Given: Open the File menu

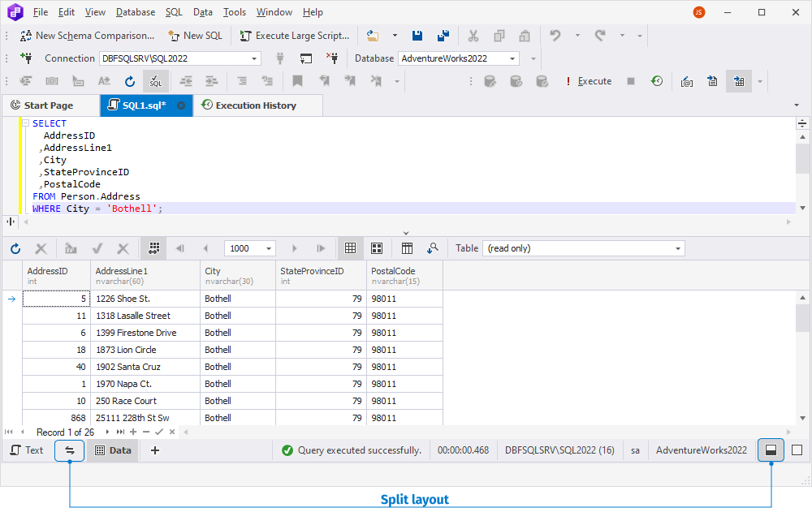Looking at the screenshot, I should 40,12.
